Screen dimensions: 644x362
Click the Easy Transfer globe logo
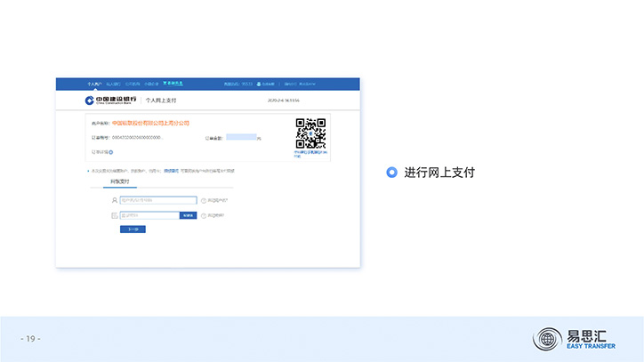point(546,339)
